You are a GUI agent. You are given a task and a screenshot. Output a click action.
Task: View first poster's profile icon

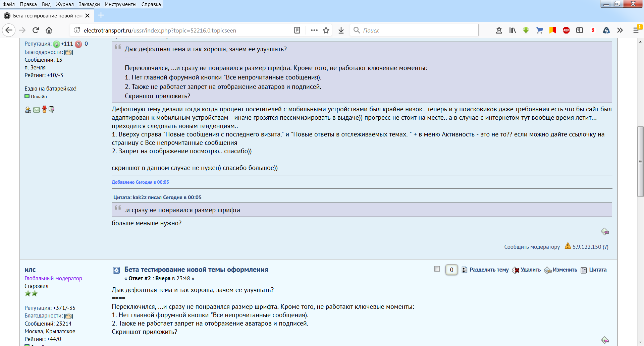tap(28, 110)
